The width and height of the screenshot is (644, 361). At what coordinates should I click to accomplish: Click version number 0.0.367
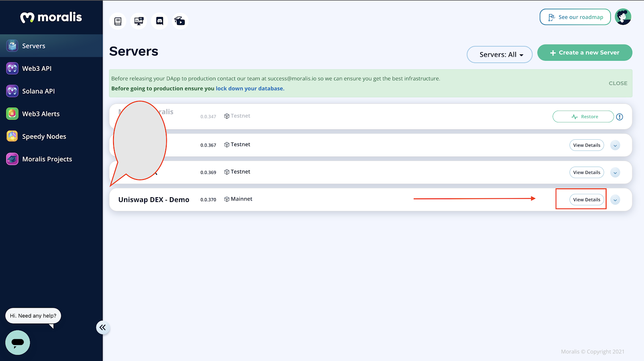click(208, 145)
